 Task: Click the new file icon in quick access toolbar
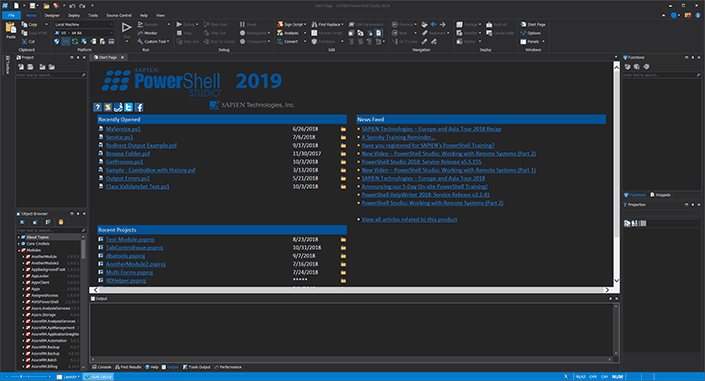click(16, 6)
